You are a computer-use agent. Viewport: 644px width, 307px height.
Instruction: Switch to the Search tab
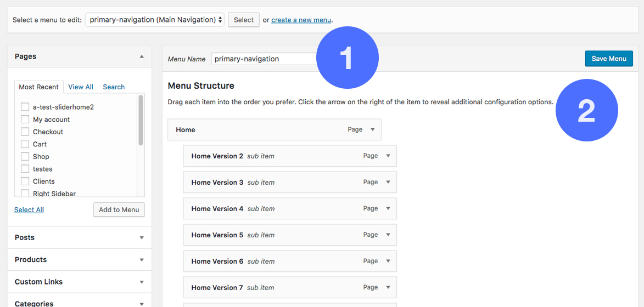[114, 87]
